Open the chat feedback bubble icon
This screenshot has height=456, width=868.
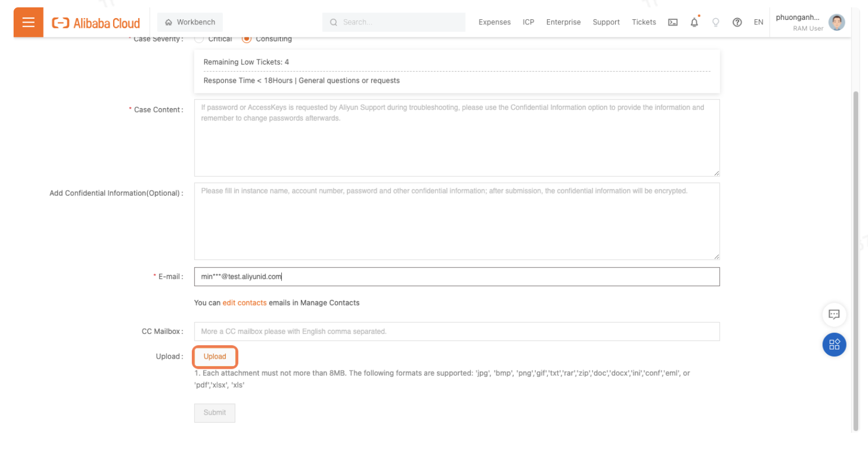[x=834, y=315]
